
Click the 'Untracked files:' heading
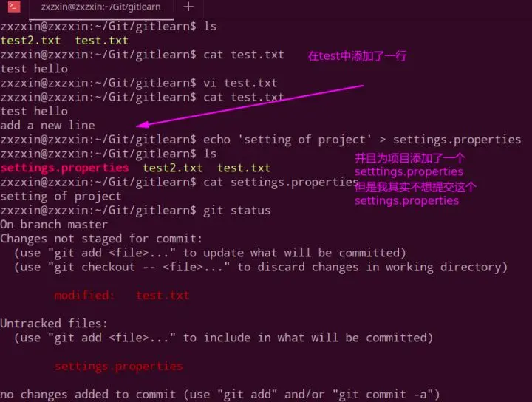(x=54, y=324)
